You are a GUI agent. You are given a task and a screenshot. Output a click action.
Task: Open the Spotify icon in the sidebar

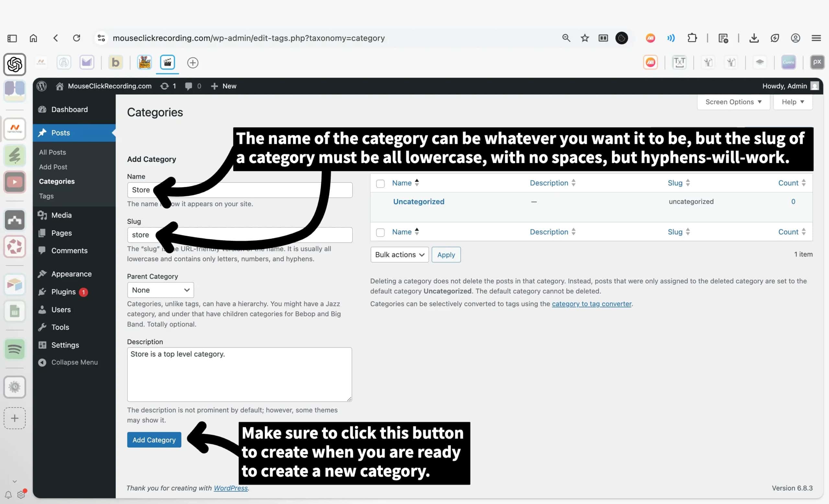(15, 349)
